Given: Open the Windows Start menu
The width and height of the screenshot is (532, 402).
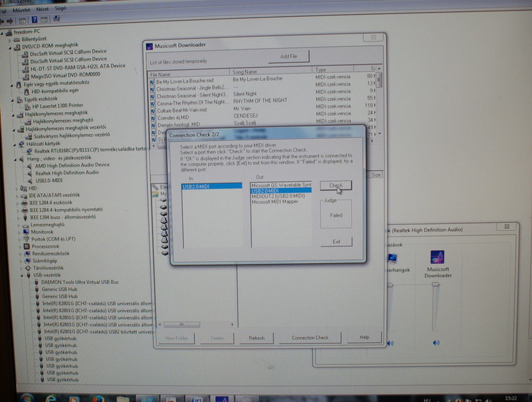Looking at the screenshot, I should (x=27, y=398).
